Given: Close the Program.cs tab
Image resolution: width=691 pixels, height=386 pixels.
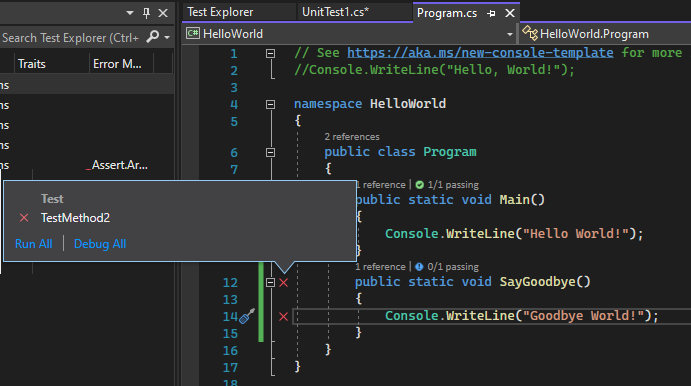Looking at the screenshot, I should tap(510, 13).
